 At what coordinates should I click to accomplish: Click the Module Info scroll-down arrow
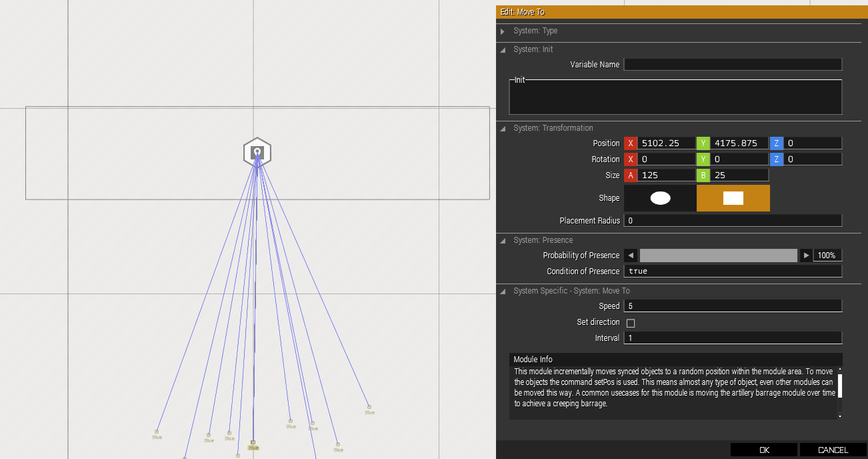(840, 416)
